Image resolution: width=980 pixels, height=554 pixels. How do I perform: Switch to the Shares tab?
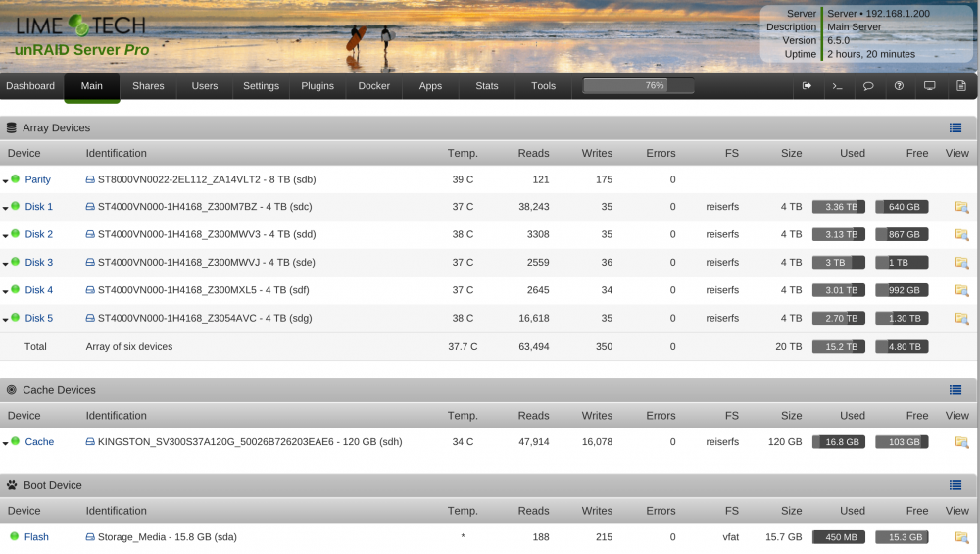click(x=148, y=86)
